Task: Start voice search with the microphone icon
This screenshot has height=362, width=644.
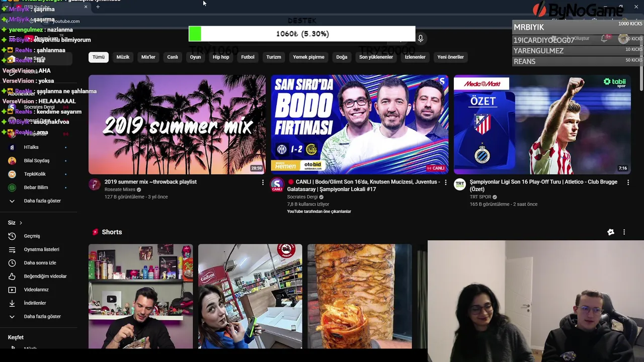Action: pyautogui.click(x=421, y=38)
